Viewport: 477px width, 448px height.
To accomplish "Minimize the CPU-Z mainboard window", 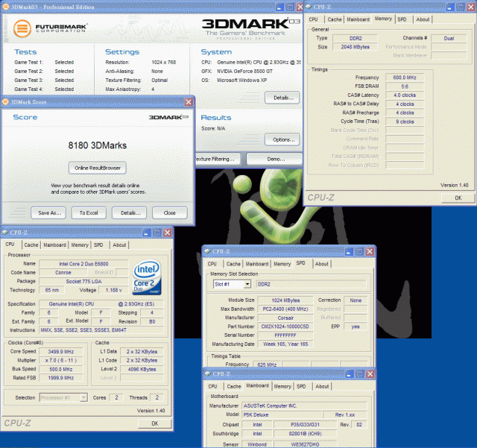I will coord(350,373).
